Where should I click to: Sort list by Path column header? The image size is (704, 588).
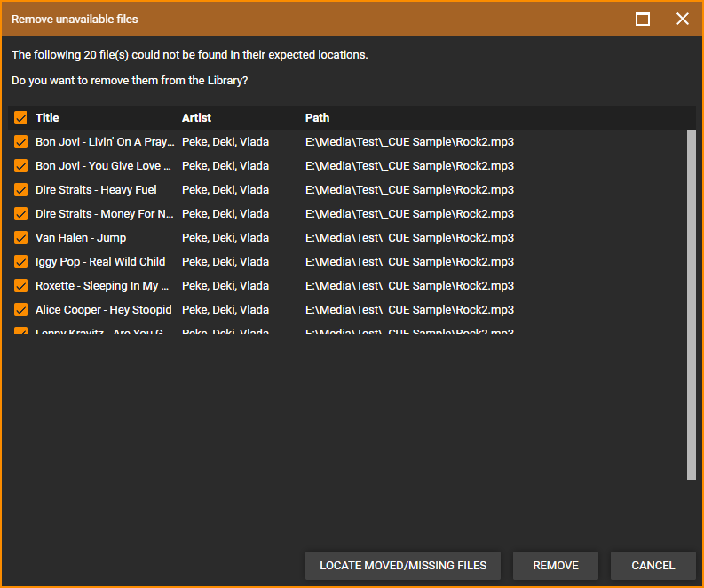coord(317,118)
